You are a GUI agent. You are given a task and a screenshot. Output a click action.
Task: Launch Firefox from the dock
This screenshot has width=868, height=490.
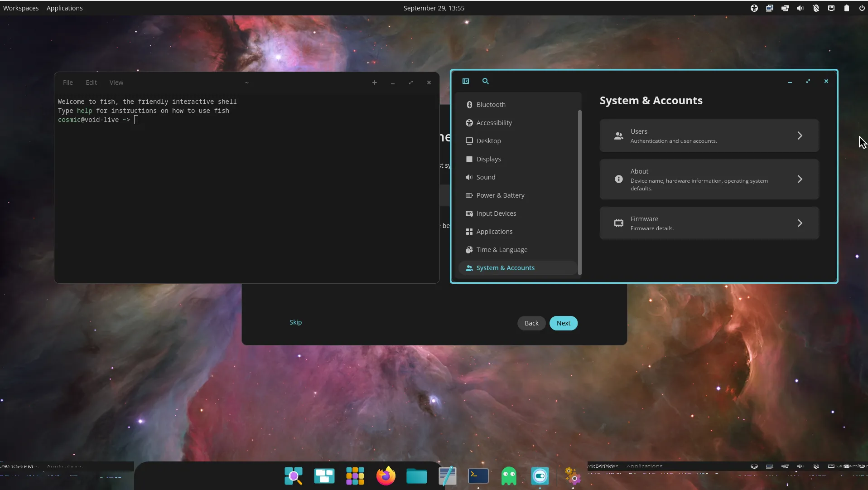point(386,476)
